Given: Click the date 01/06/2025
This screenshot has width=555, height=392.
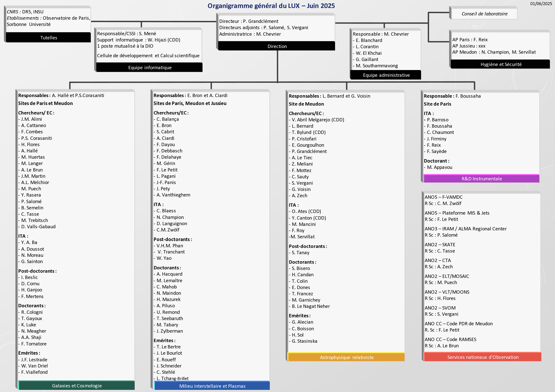Looking at the screenshot, I should pos(541,4).
